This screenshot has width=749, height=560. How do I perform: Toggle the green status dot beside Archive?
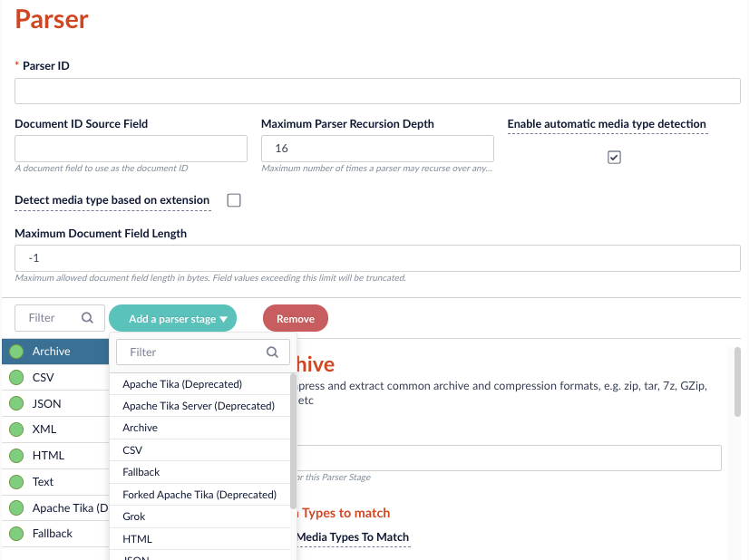pyautogui.click(x=16, y=352)
